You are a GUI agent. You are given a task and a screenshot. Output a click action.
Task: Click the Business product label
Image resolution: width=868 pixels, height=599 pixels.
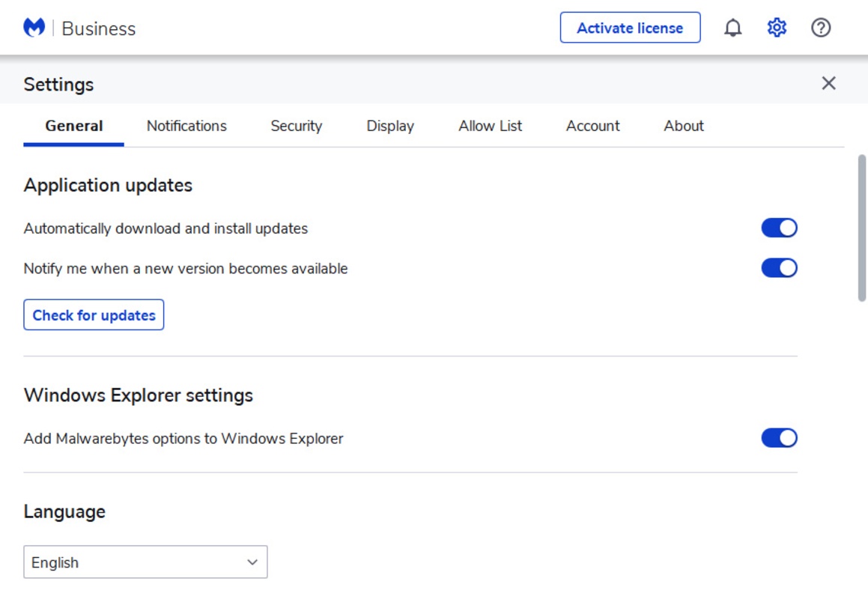click(x=99, y=28)
